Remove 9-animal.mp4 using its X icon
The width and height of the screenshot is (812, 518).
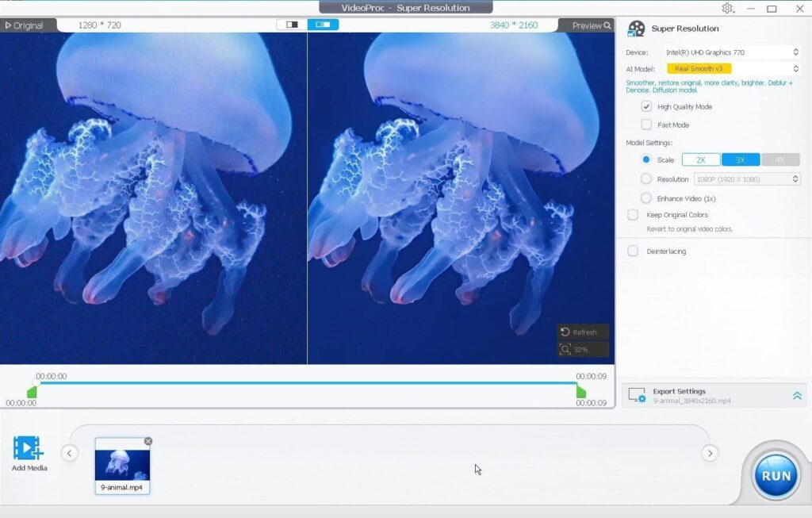pyautogui.click(x=148, y=441)
